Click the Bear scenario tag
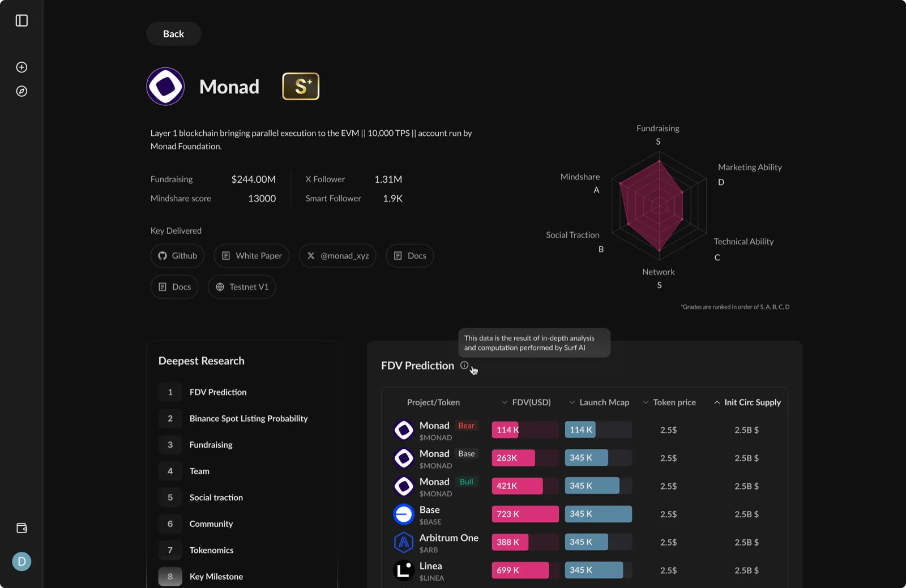906x588 pixels. click(x=467, y=426)
